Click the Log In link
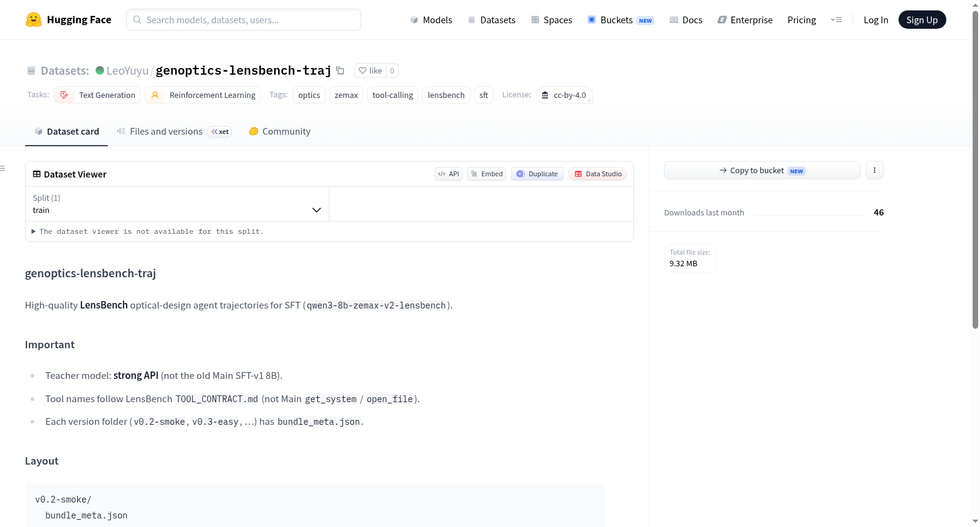This screenshot has height=527, width=980. (x=876, y=20)
